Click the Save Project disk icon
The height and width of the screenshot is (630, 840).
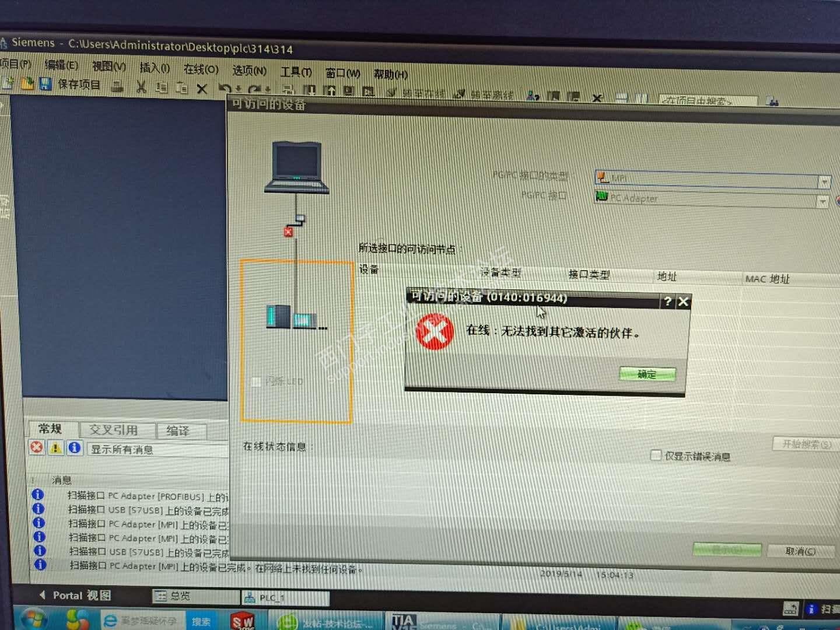click(x=45, y=83)
